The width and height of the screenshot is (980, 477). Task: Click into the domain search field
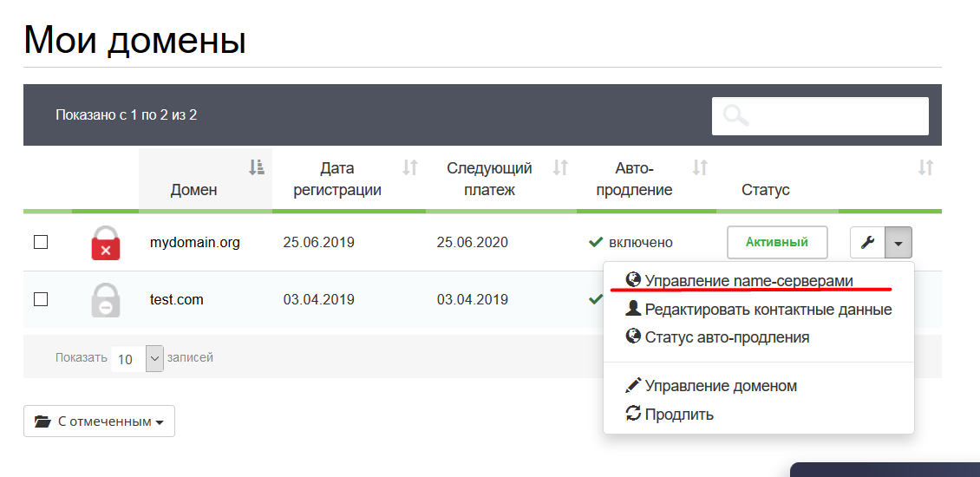click(x=820, y=115)
